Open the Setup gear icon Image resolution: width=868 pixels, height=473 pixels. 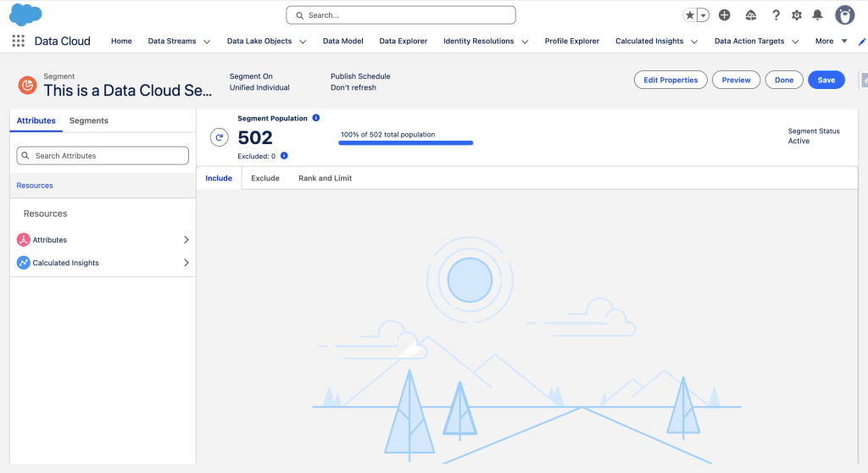tap(797, 15)
